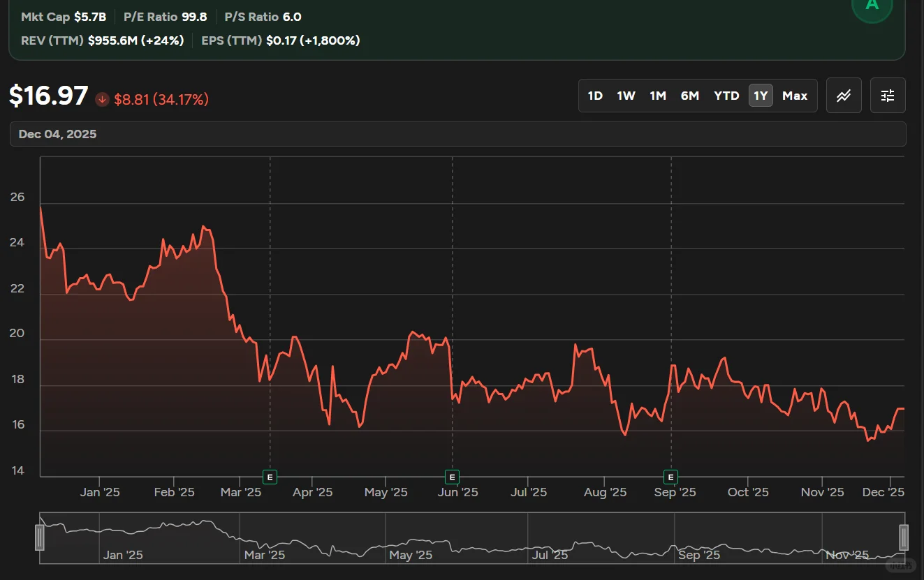
Task: Select the E earnings marker below March
Action: click(x=270, y=477)
